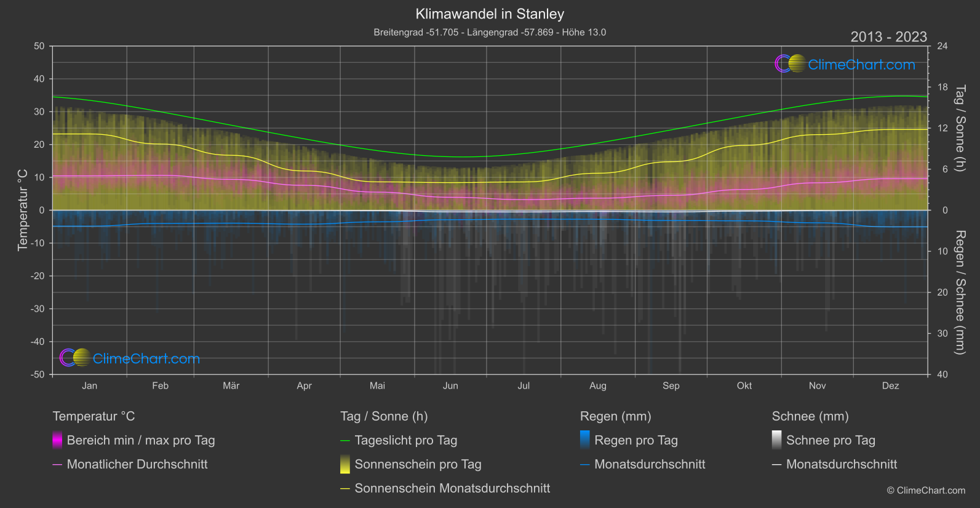The width and height of the screenshot is (980, 508).
Task: Click the Tag / Sonne (h) legend heading
Action: coord(384,416)
